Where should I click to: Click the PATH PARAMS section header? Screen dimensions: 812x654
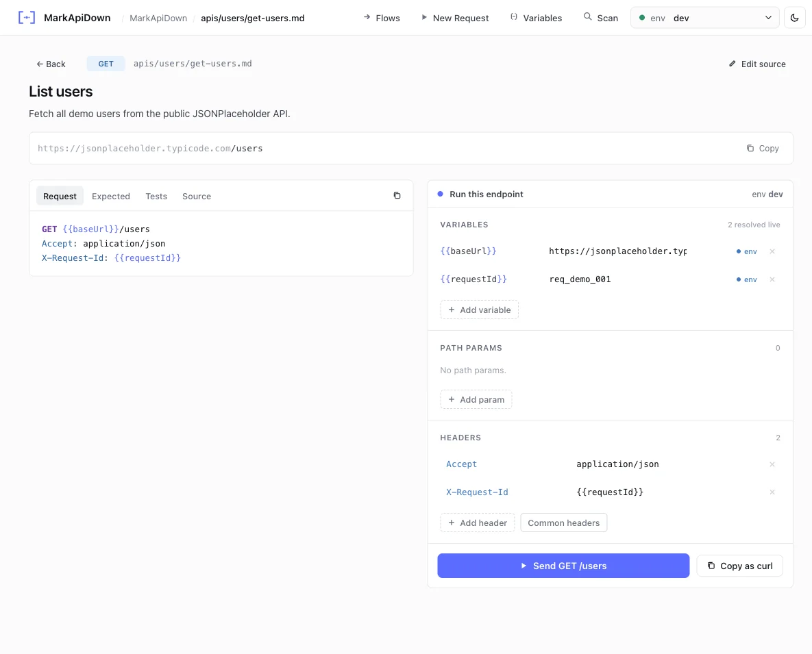471,348
